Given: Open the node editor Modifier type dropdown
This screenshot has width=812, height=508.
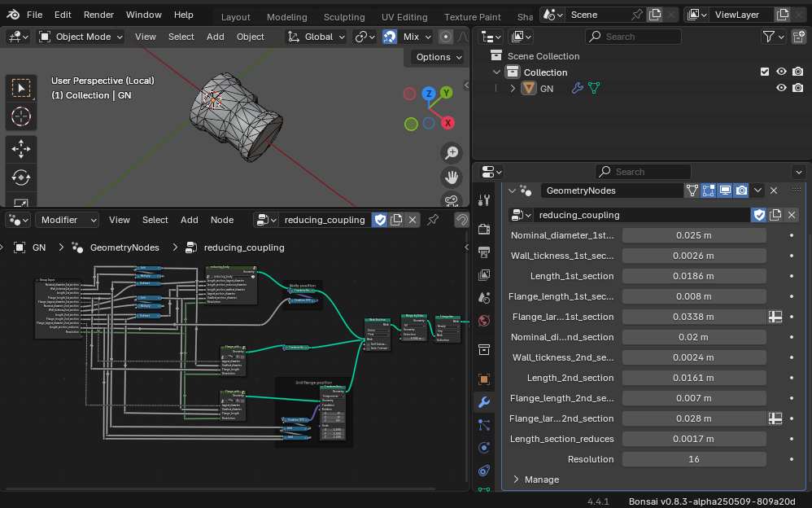Looking at the screenshot, I should pos(67,220).
